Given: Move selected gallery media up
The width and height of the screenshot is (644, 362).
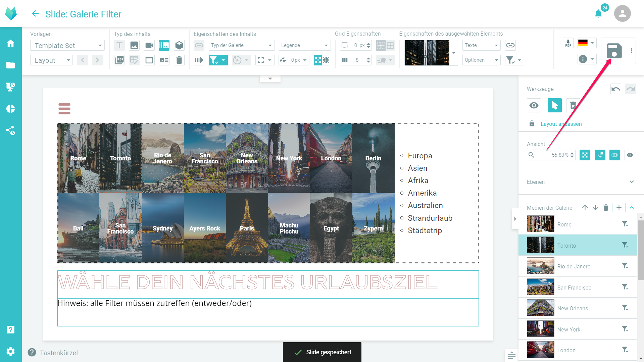Looking at the screenshot, I should click(x=585, y=208).
